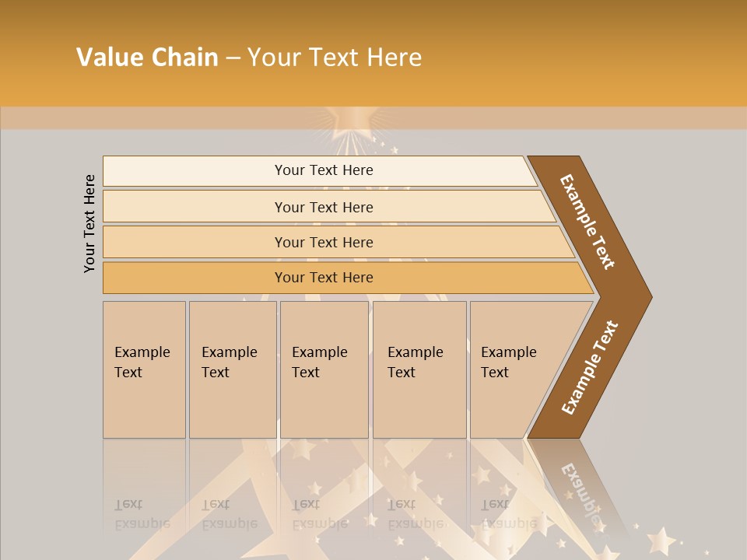747x560 pixels.
Task: Select the leftmost "Example Text" box
Action: 144,369
